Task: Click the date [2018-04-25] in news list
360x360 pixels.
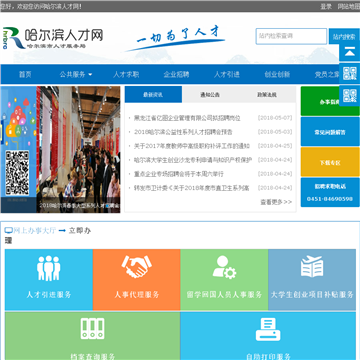Action: [x=275, y=146]
